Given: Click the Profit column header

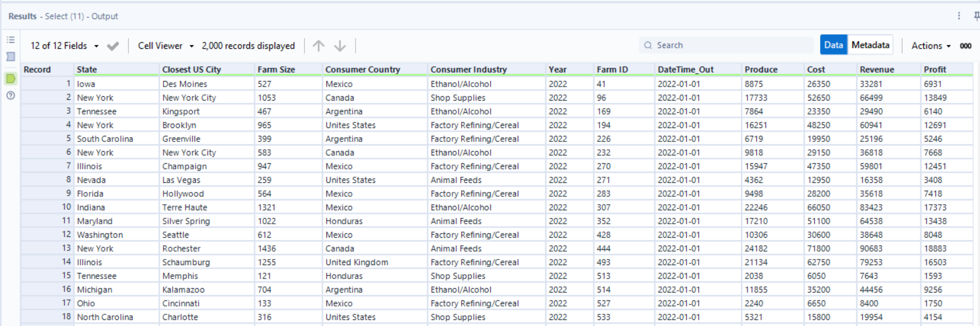Looking at the screenshot, I should click(935, 69).
